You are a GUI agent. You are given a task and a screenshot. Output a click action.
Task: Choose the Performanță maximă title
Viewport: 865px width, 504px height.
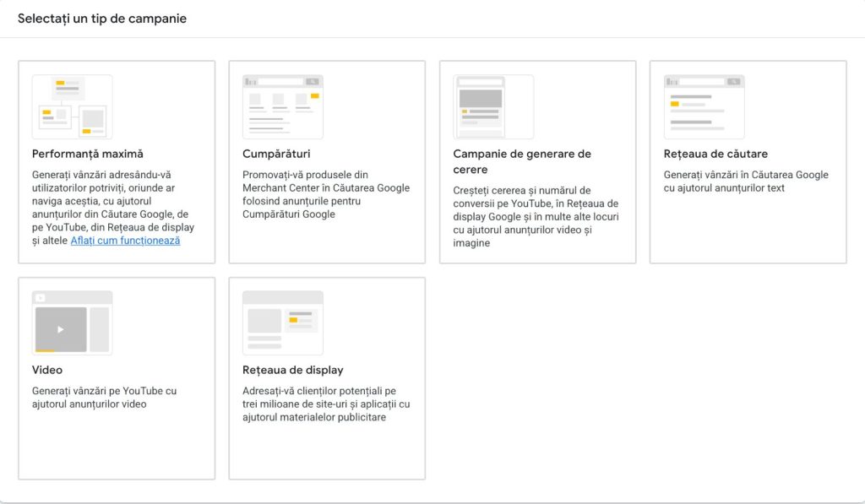pos(88,154)
